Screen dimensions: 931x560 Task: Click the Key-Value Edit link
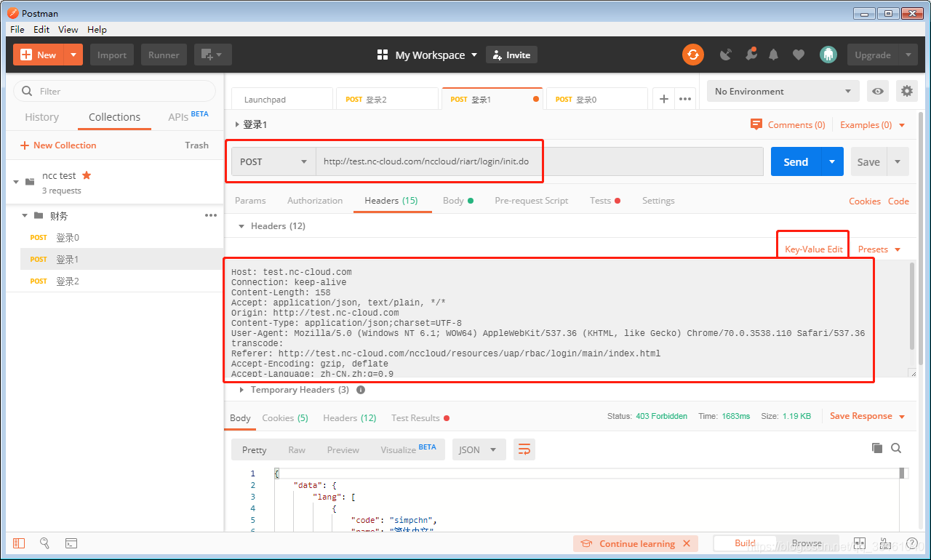pos(814,249)
